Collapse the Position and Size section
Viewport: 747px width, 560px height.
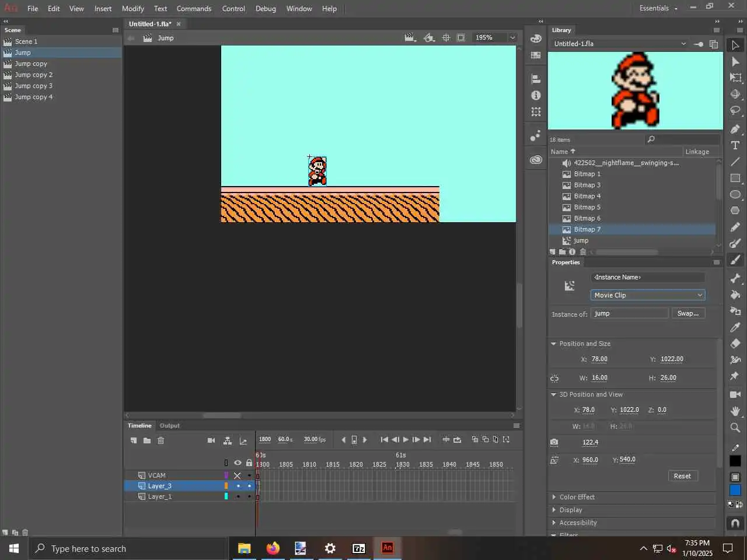554,344
